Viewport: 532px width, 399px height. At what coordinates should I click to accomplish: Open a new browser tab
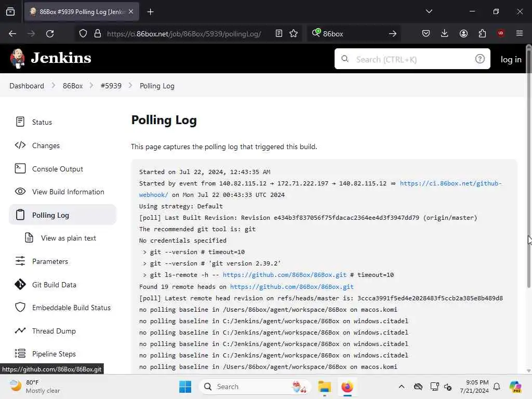click(150, 12)
